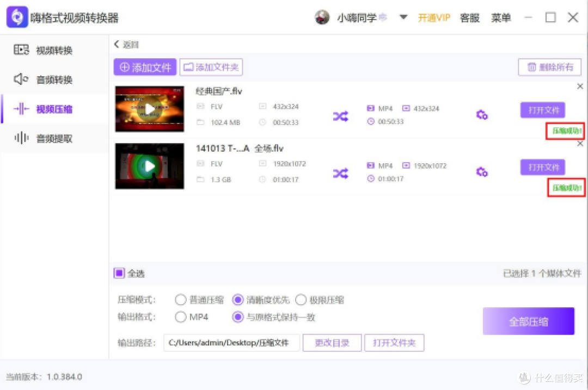Viewport: 588px width, 390px height.
Task: Play the 经典国产.flv thumbnail
Action: [x=150, y=109]
